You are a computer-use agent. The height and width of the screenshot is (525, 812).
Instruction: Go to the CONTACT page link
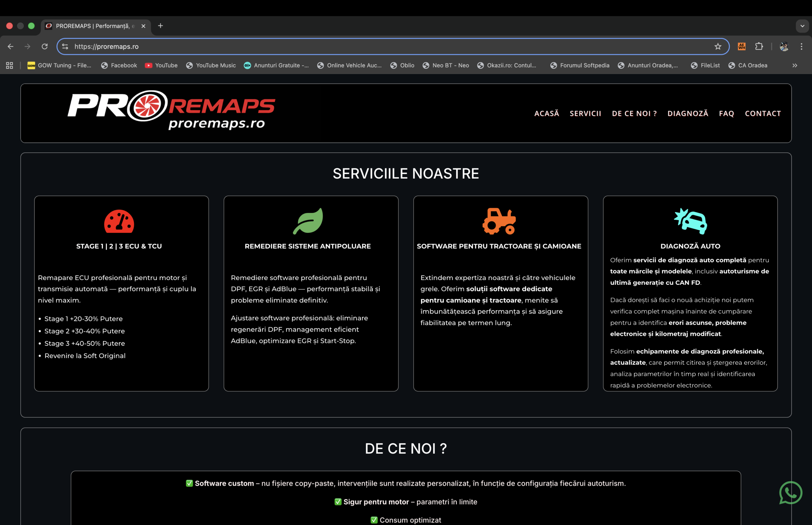[x=763, y=113]
